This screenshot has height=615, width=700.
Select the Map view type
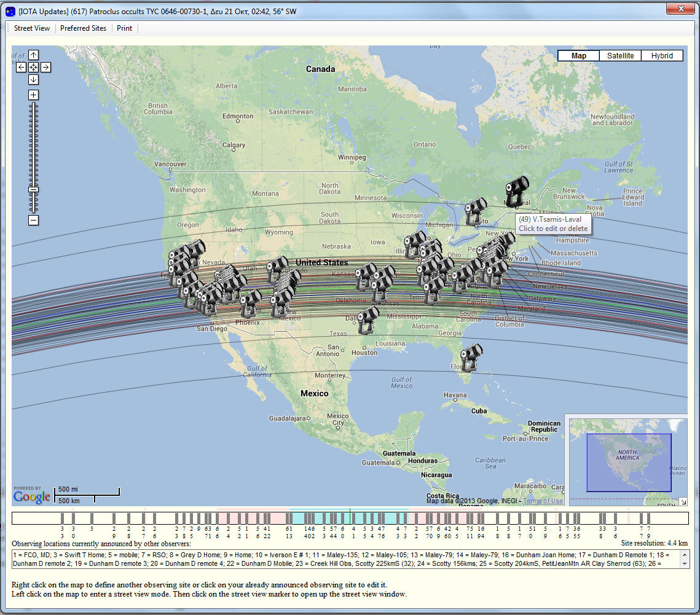[578, 56]
